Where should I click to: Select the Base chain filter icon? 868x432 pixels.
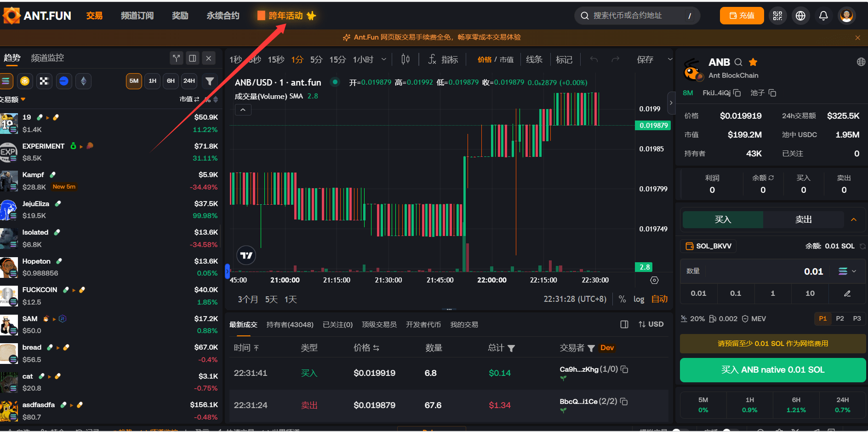coord(64,81)
